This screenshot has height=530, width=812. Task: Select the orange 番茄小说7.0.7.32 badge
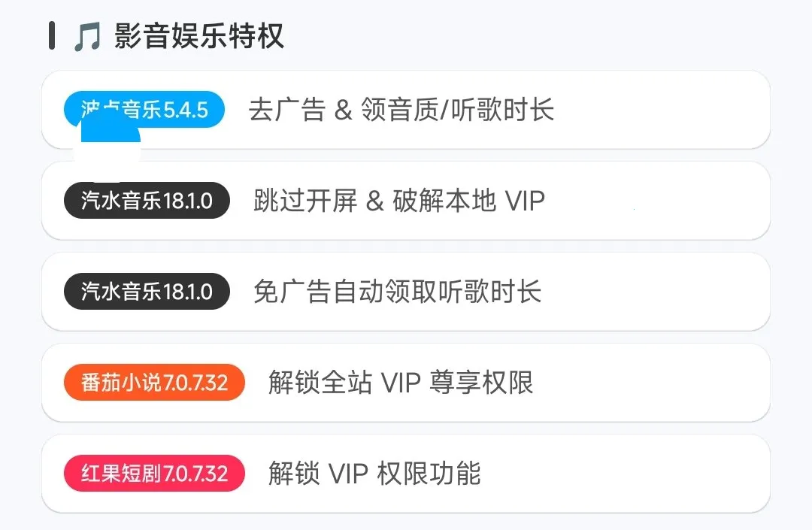coord(154,383)
